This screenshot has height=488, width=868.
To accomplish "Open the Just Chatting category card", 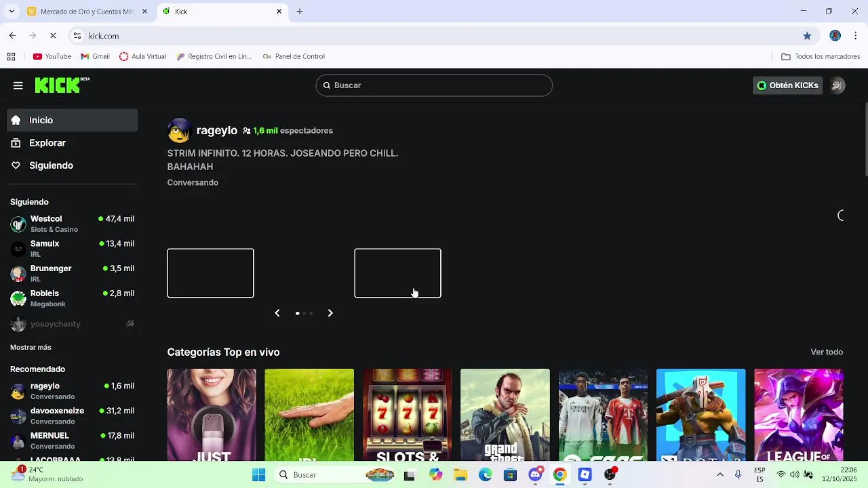I will coord(212,415).
